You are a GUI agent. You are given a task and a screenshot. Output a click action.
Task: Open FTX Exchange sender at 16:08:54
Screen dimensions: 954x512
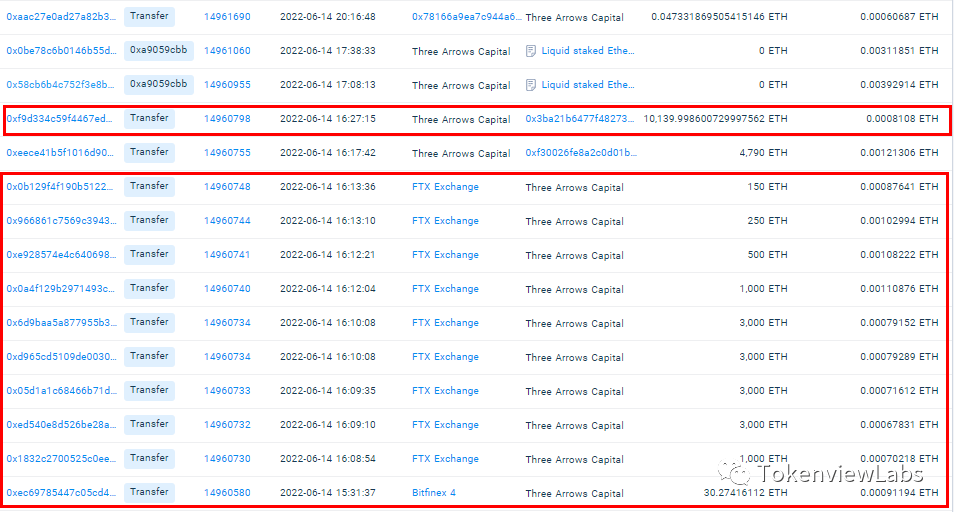(445, 460)
